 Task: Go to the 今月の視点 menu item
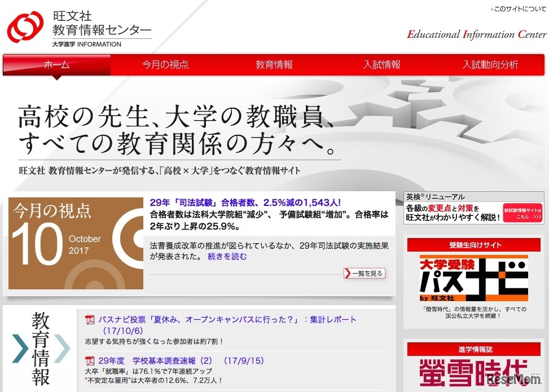click(164, 65)
